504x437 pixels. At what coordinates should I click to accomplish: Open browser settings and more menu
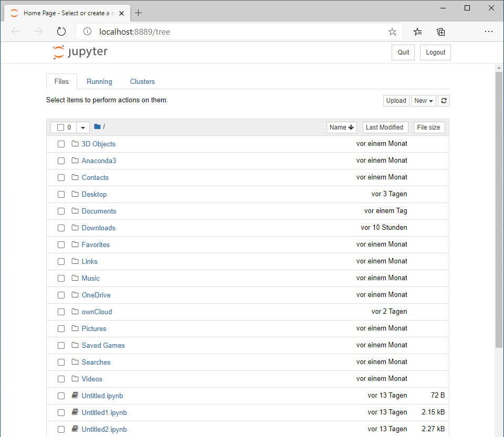pos(489,31)
